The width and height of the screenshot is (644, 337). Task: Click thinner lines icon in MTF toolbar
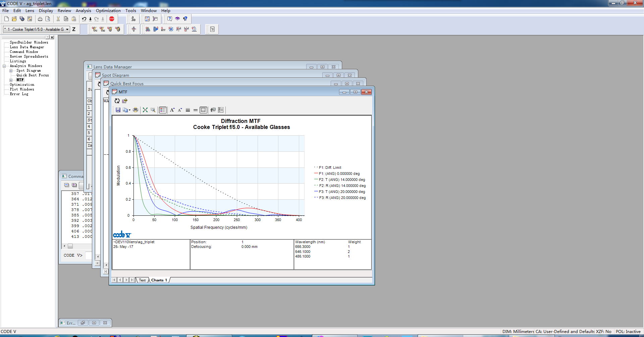pyautogui.click(x=196, y=110)
